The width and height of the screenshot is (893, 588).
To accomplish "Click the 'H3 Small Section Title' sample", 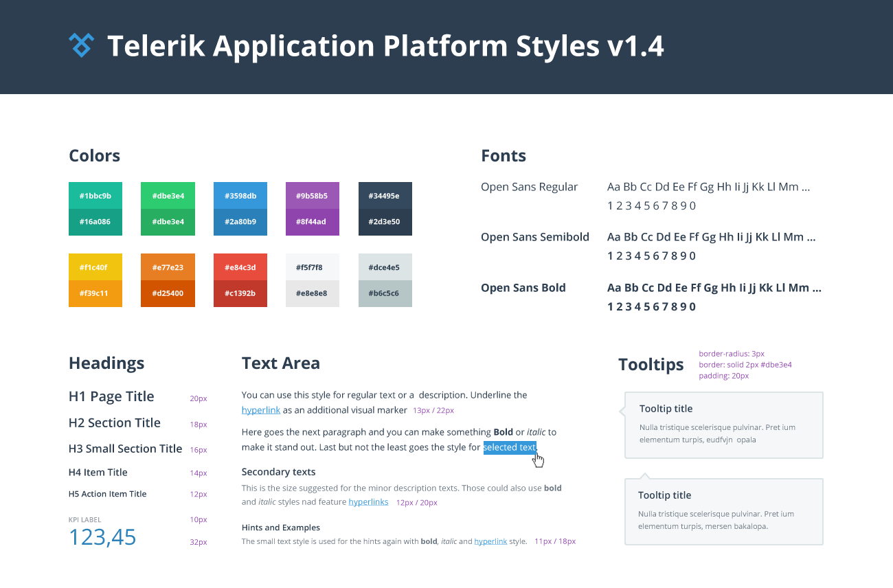I will coord(125,449).
